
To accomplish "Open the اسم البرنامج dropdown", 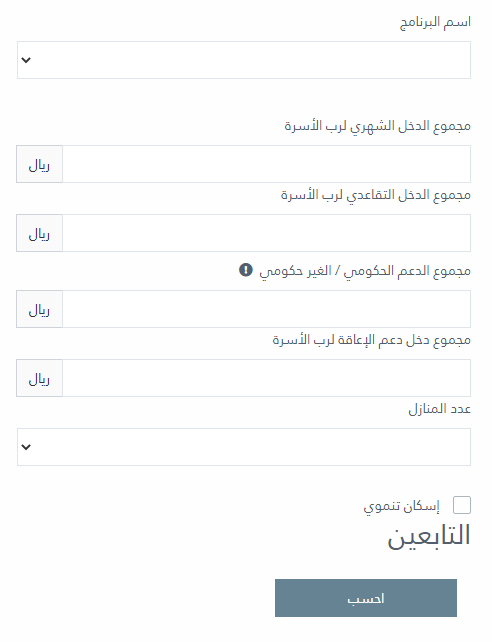I will click(244, 60).
